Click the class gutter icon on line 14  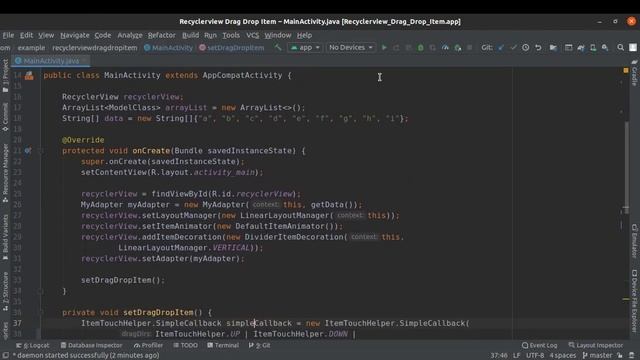click(x=29, y=76)
